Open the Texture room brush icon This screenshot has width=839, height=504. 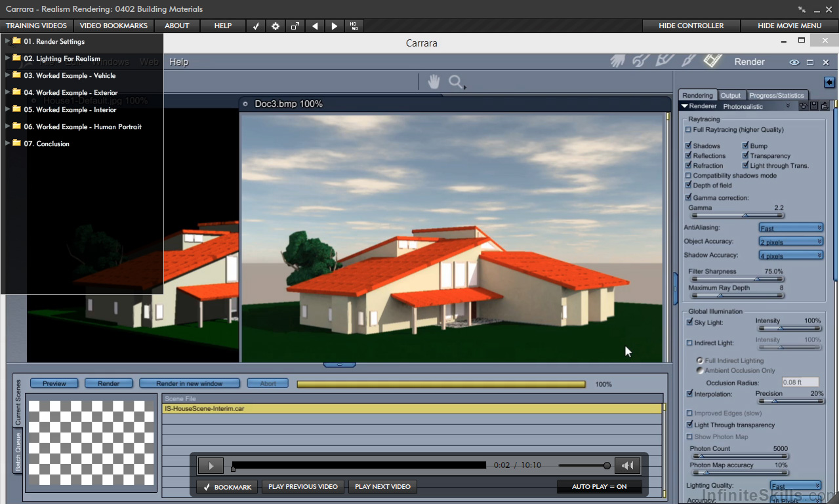coord(688,61)
